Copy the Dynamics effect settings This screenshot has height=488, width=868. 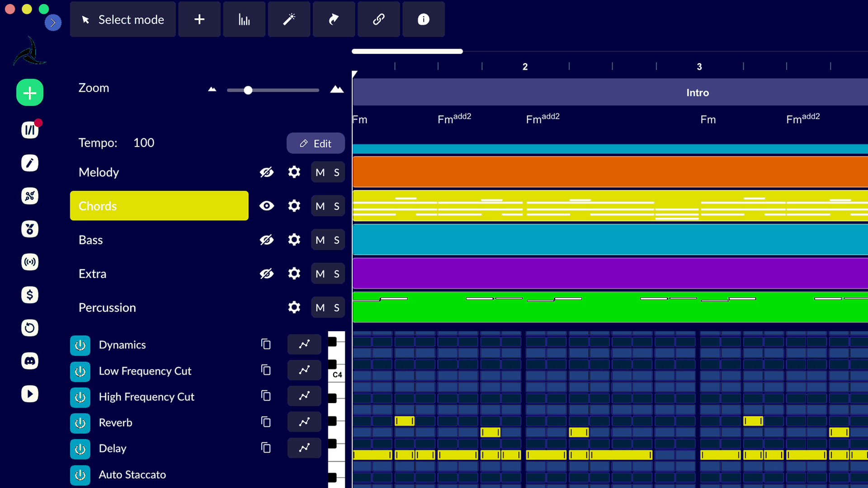(x=266, y=344)
